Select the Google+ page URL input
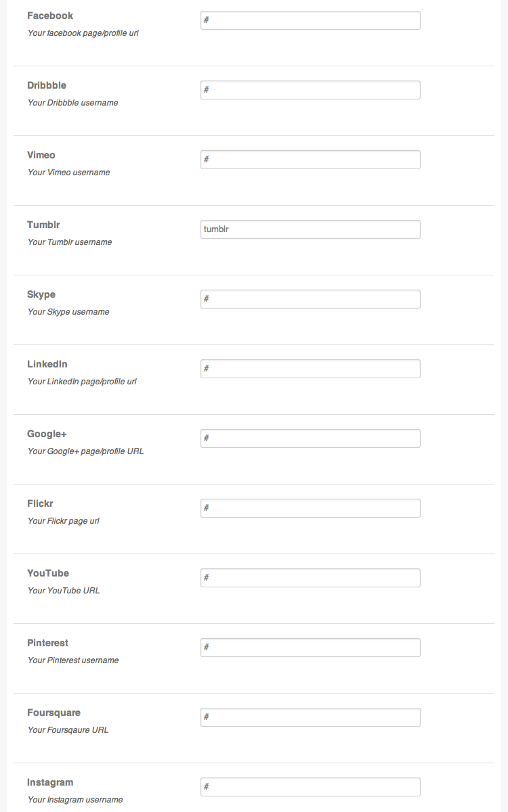 [x=310, y=438]
